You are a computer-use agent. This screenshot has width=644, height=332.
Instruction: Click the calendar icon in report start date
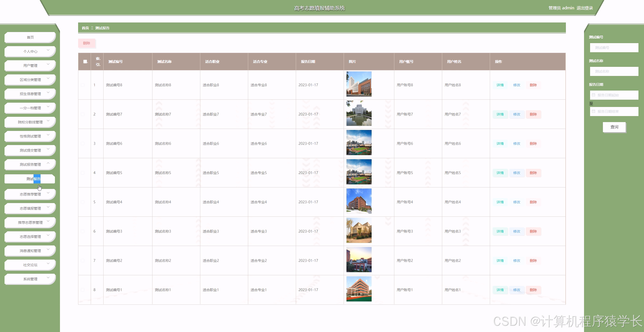pyautogui.click(x=593, y=95)
